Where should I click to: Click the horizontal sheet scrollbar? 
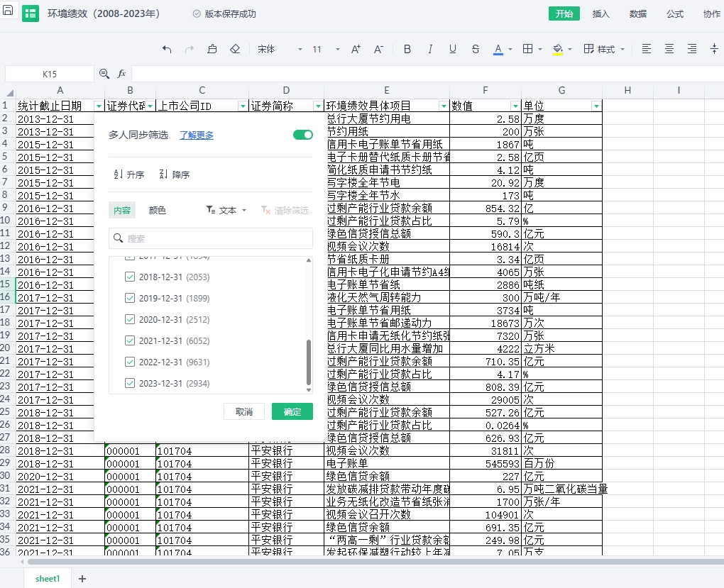coord(376,562)
